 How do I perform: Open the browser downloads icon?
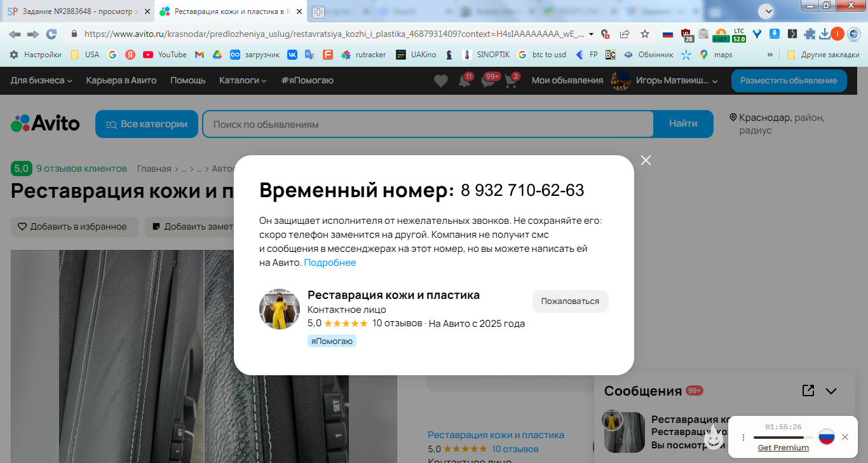tap(824, 34)
